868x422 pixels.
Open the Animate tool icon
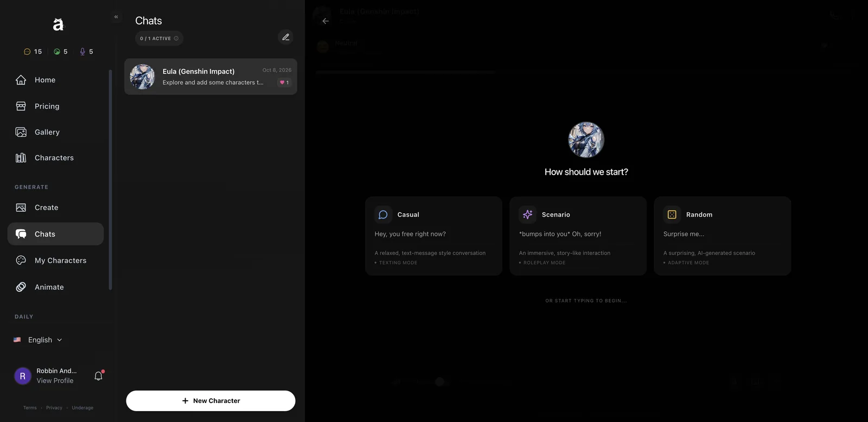(x=21, y=287)
